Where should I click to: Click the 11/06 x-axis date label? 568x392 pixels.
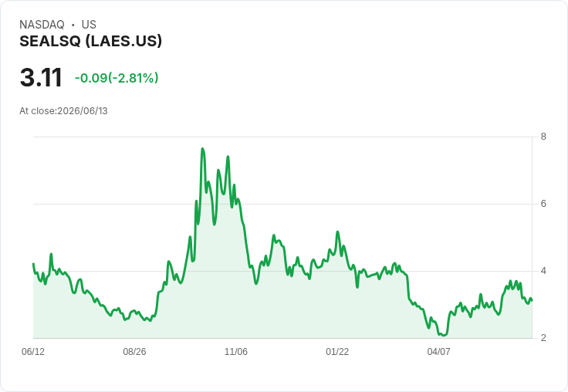[x=236, y=351]
